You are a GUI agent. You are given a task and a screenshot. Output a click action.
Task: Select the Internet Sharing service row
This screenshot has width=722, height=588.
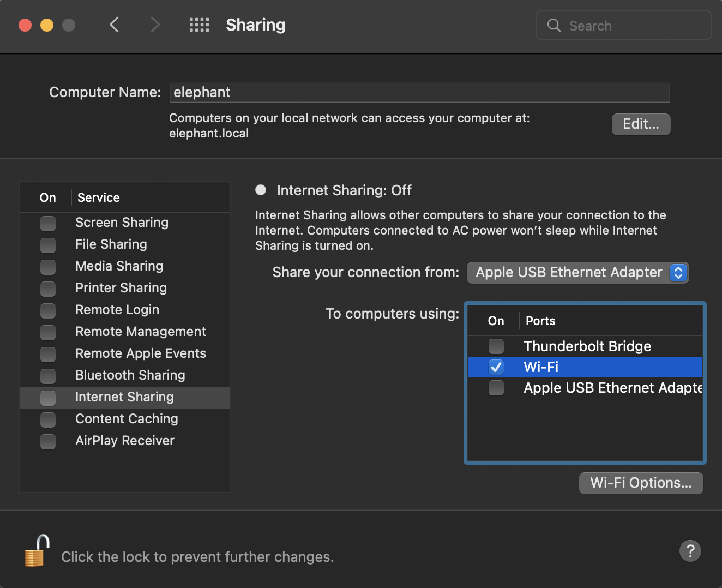pos(124,397)
